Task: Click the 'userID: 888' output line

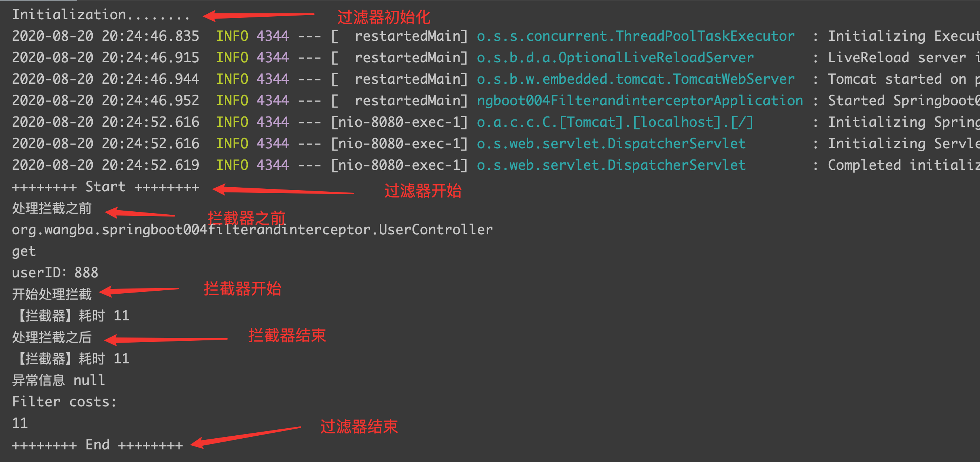Action: (x=55, y=273)
